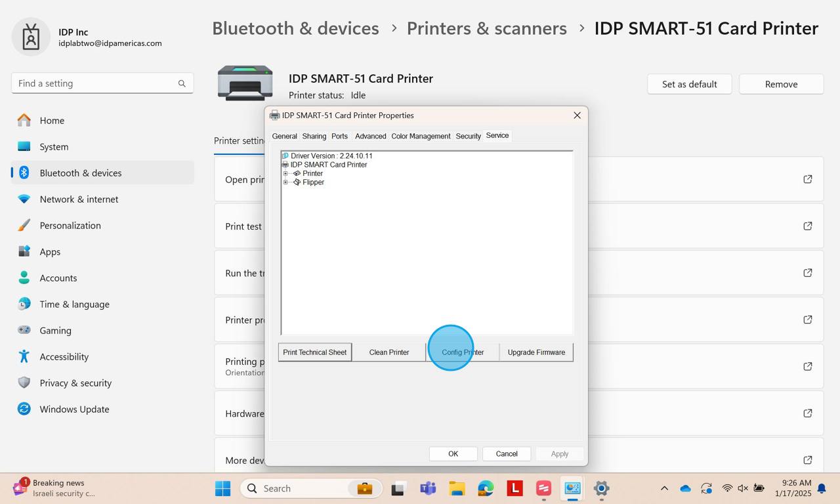Launch Microsoft Edge from the taskbar

click(x=486, y=488)
